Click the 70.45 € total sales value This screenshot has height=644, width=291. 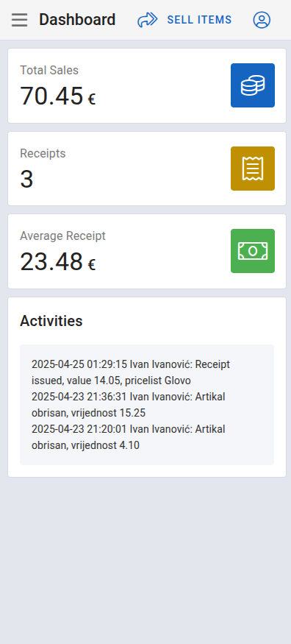tap(58, 96)
